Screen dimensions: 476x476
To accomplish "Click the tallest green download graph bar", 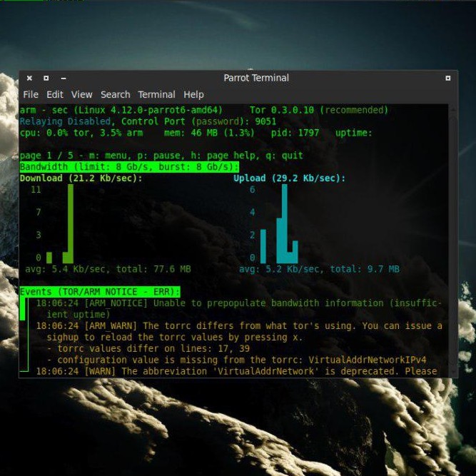I will 71,224.
